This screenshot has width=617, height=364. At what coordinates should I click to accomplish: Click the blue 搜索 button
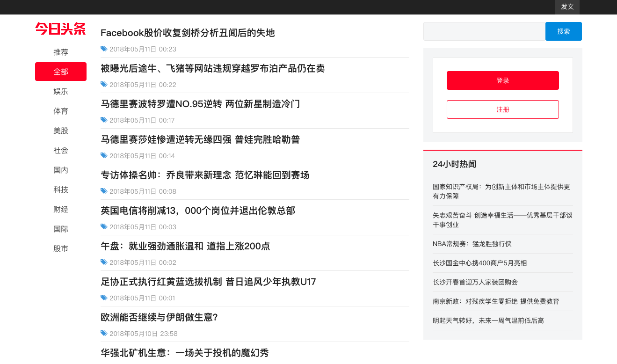[x=564, y=31]
